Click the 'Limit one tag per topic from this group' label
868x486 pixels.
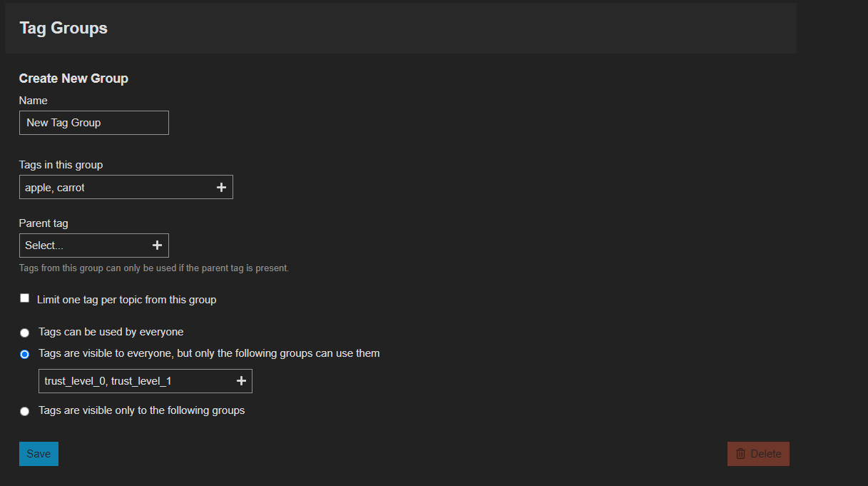pyautogui.click(x=126, y=300)
